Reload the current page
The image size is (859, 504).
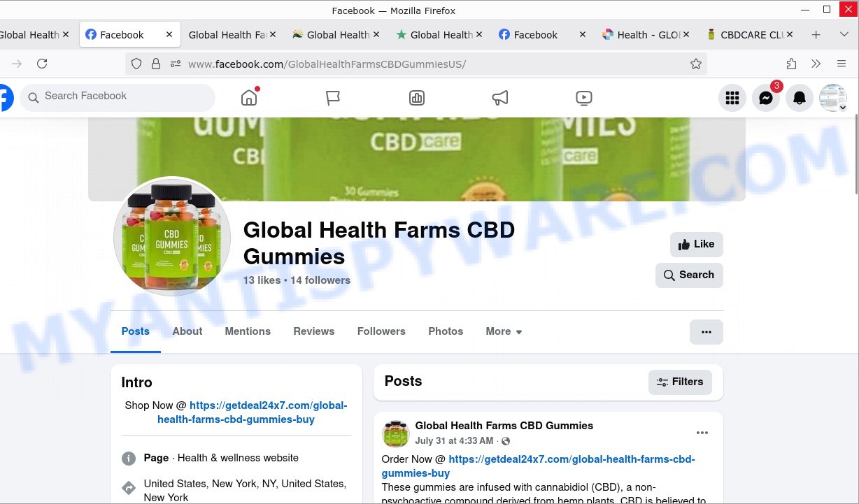42,64
